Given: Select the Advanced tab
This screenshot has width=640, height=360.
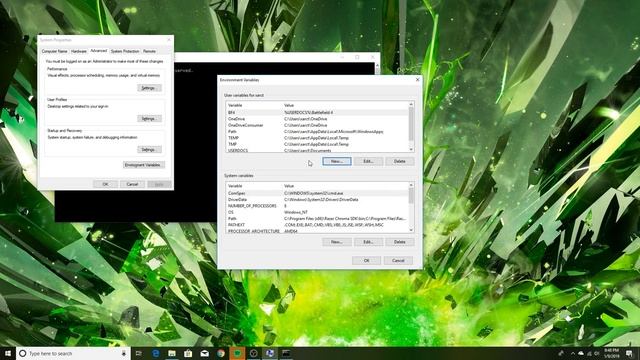Looking at the screenshot, I should [98, 51].
